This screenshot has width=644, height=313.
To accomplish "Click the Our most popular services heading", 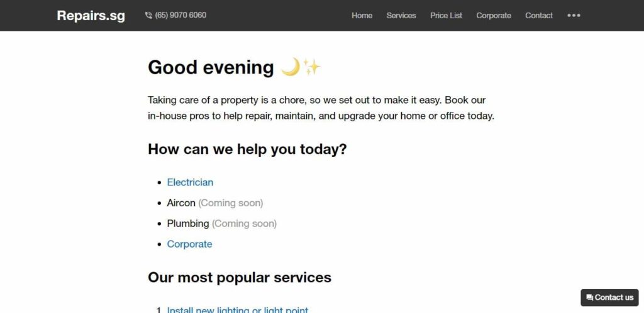I will coord(240,278).
